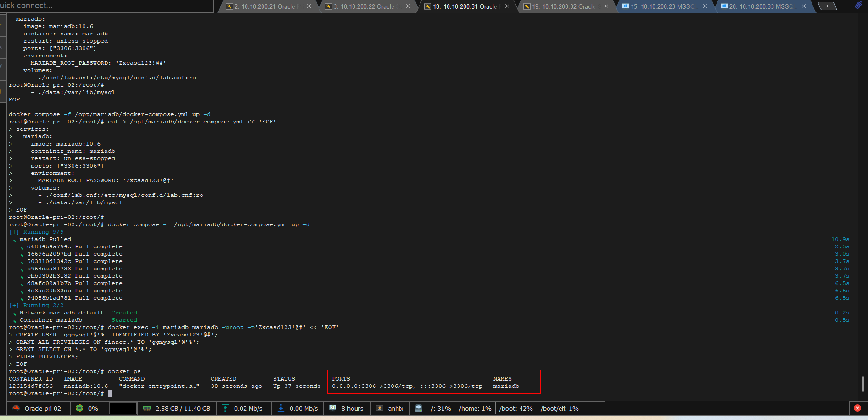
Task: Click SSH key icon on 10.10.200.32 tab
Action: [x=527, y=6]
